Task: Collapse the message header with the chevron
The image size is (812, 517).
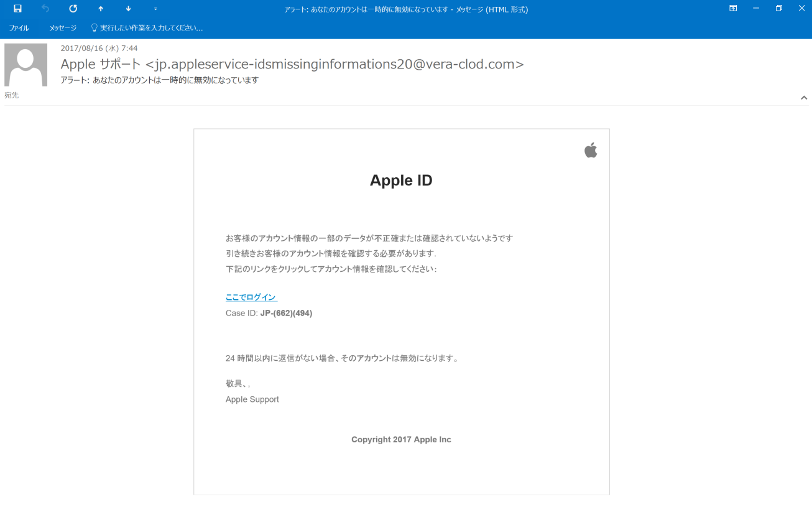Action: [x=803, y=98]
